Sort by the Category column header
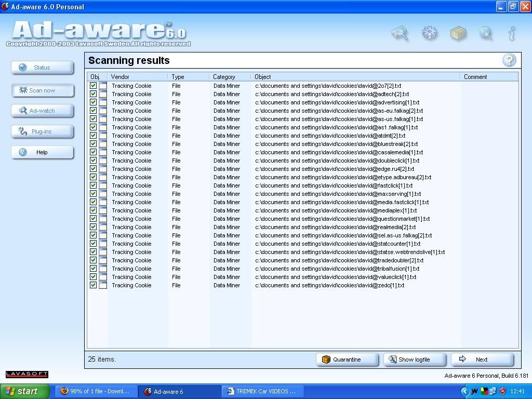 (230, 77)
